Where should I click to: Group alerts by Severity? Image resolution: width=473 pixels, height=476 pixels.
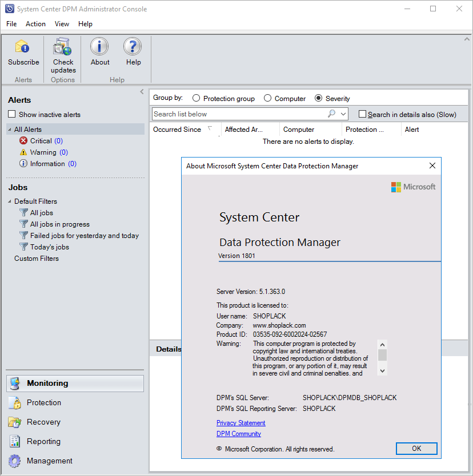[318, 98]
